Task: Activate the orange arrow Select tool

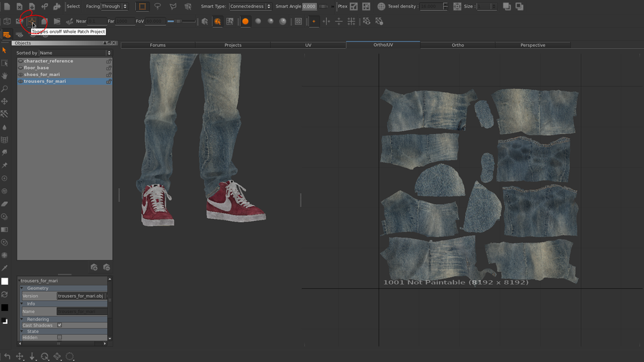Action: pyautogui.click(x=5, y=50)
